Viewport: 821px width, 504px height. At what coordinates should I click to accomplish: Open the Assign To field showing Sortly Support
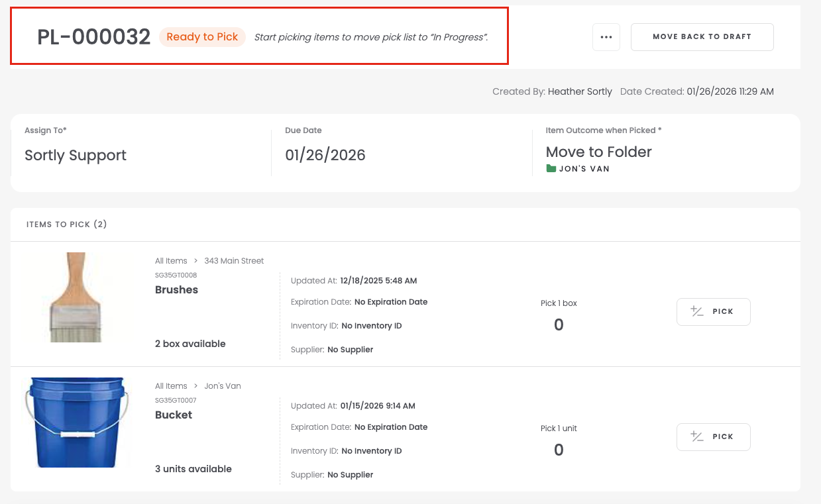(x=76, y=156)
